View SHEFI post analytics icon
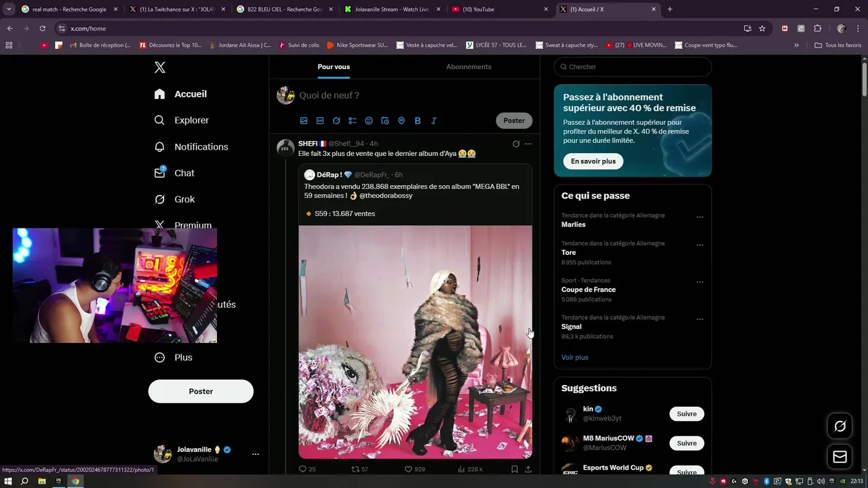Image resolution: width=868 pixels, height=488 pixels. (x=461, y=469)
